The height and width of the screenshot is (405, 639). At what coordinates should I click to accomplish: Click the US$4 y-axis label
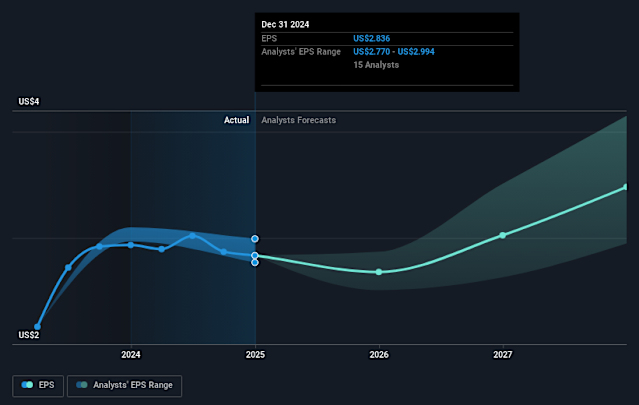[29, 102]
